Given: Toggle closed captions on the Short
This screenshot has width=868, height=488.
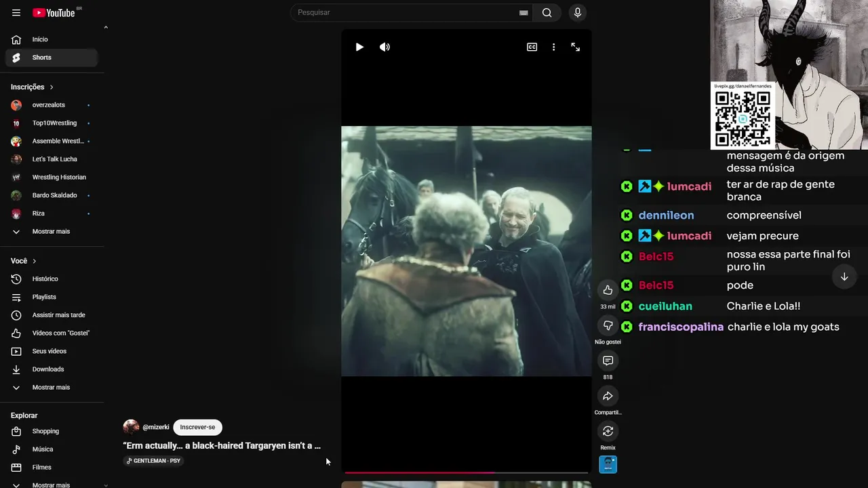Looking at the screenshot, I should tap(532, 47).
